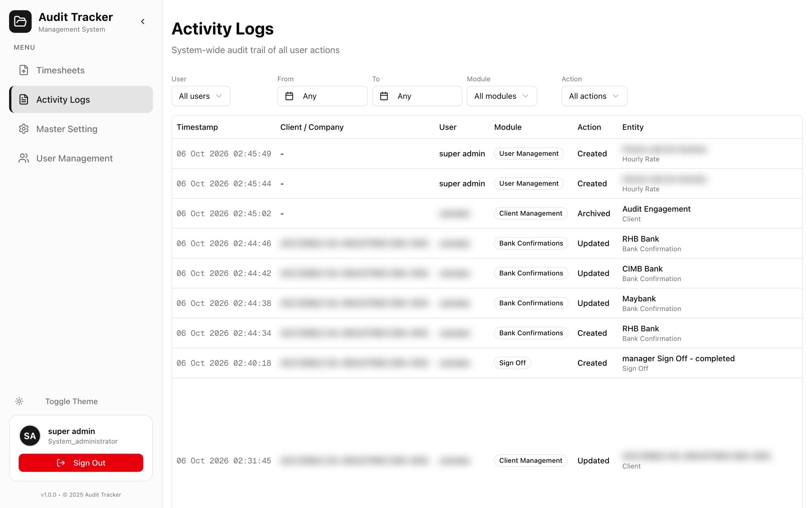Screen dimensions: 812x508
Task: Expand the All modules dropdown
Action: click(x=502, y=96)
